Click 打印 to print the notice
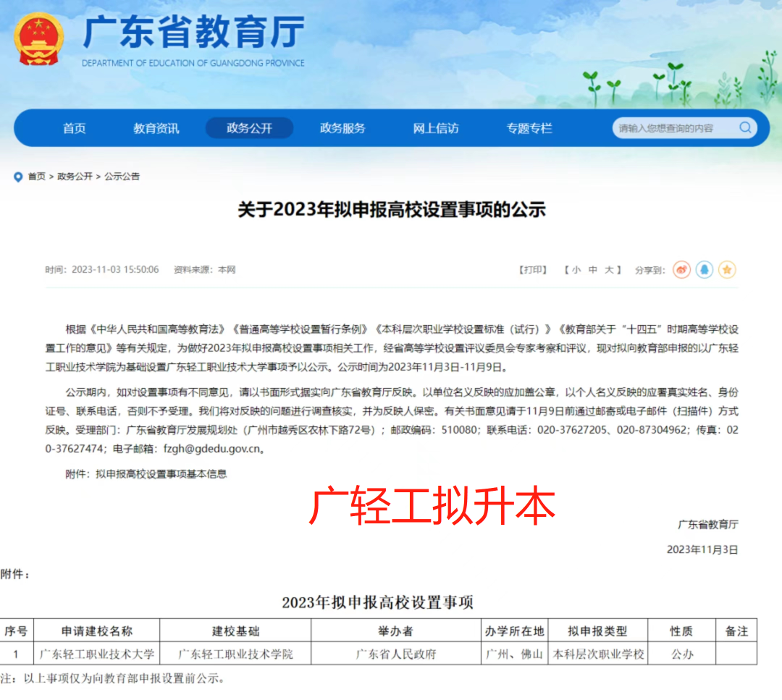This screenshot has height=700, width=782. [533, 269]
